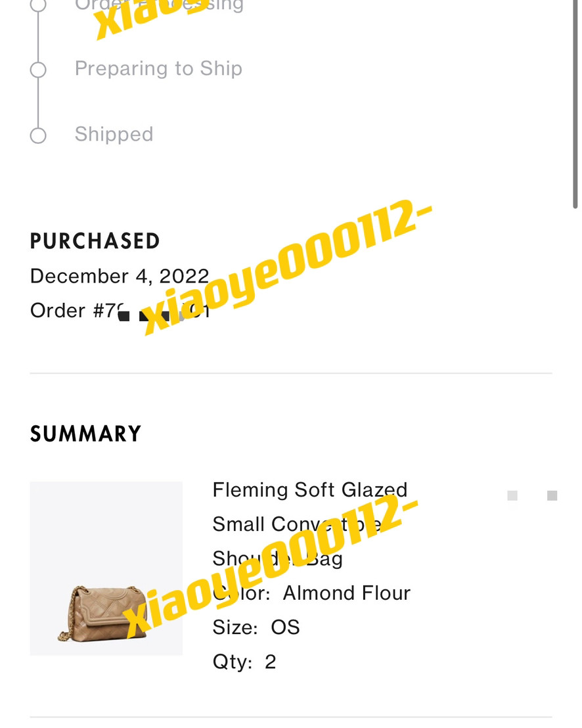The height and width of the screenshot is (728, 582).
Task: Click the Preparing to Ship circle marker
Action: pyautogui.click(x=38, y=70)
